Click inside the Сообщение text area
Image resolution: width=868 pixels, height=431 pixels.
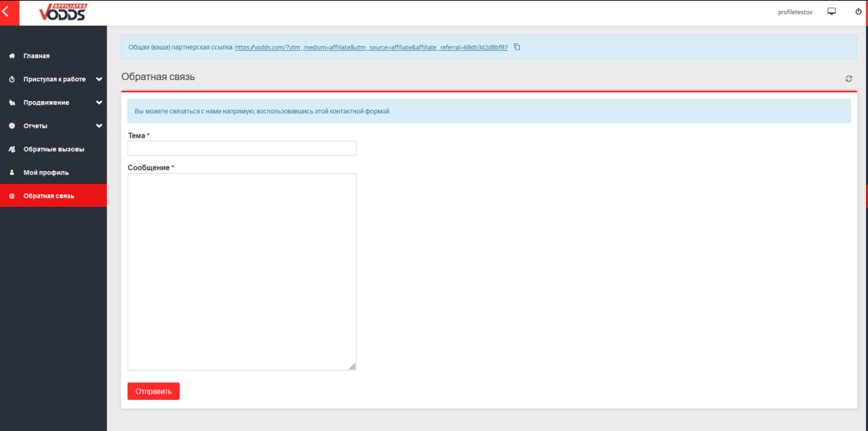point(241,271)
